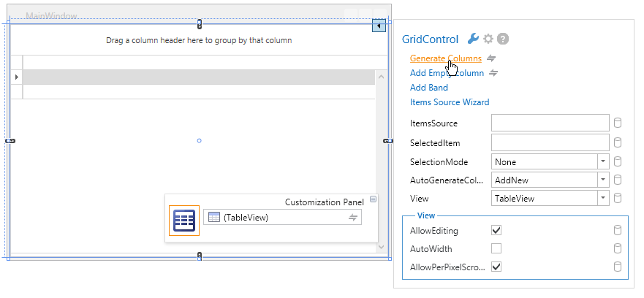Viewport: 644px width, 298px height.
Task: Click inside the SelectedItem input field
Action: pos(550,143)
